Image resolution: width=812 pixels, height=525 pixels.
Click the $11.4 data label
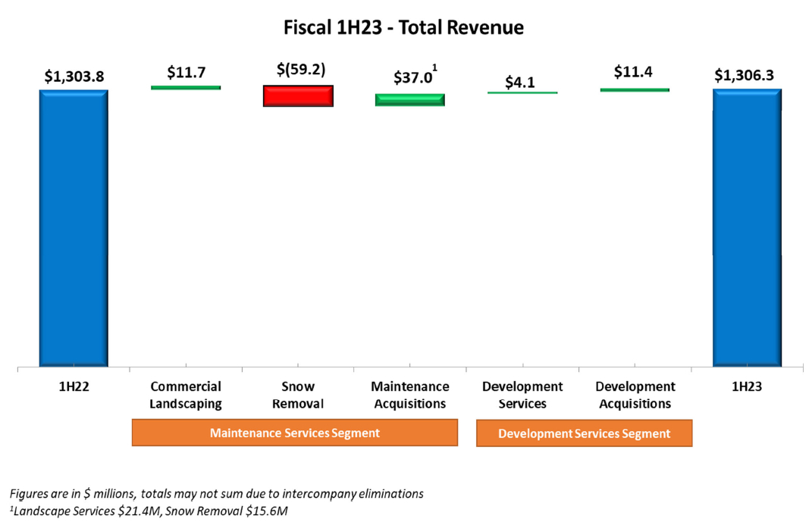pos(633,73)
